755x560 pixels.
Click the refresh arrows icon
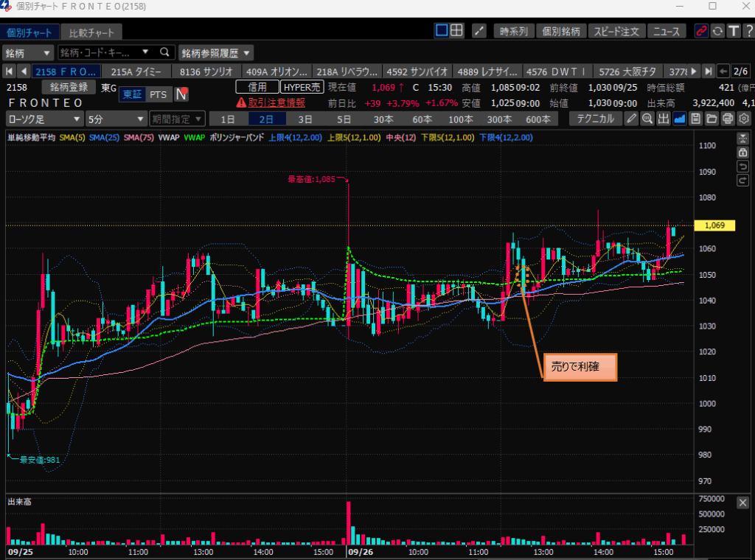(x=717, y=31)
